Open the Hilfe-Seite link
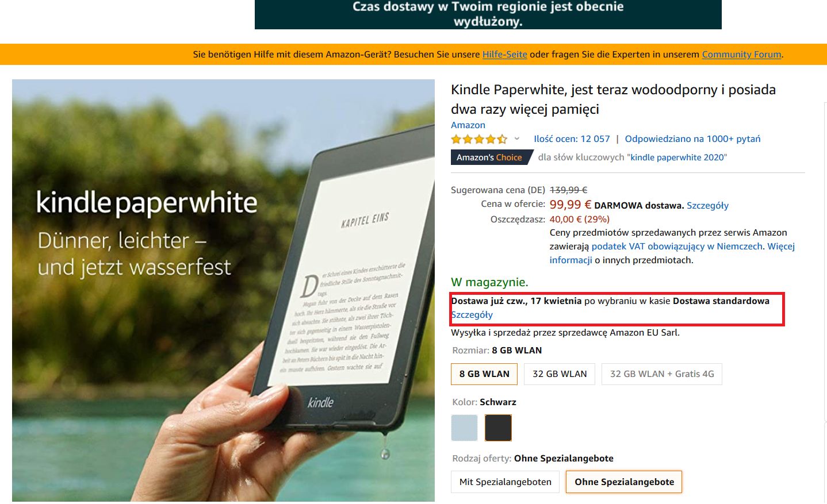This screenshot has width=827, height=504. 504,55
